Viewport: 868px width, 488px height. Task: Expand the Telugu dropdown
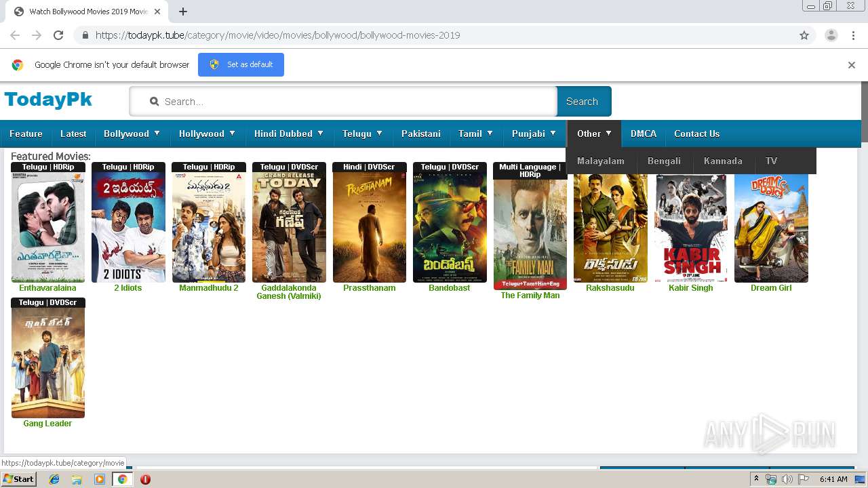pos(362,134)
